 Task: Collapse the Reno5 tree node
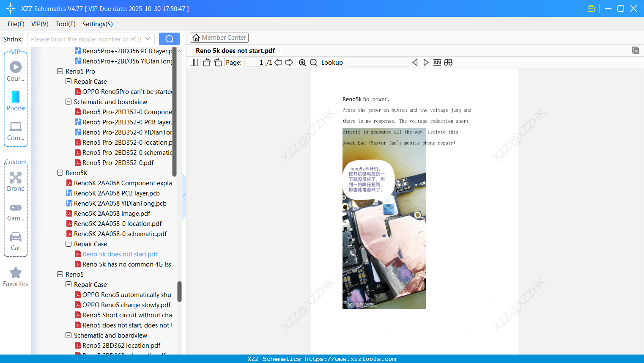(x=60, y=274)
